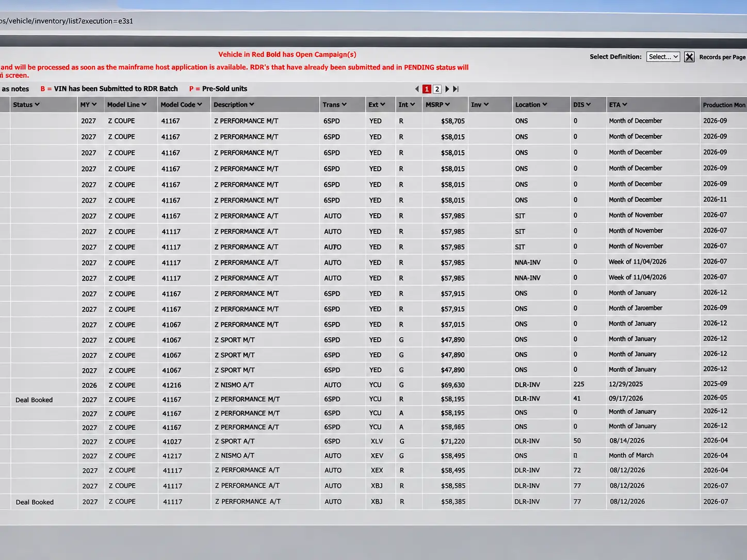747x560 pixels.
Task: Open the Select Definition dropdown
Action: coord(663,57)
